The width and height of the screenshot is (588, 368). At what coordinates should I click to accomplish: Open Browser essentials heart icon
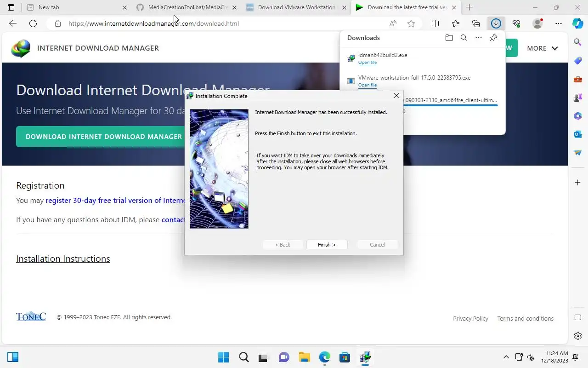click(x=516, y=23)
